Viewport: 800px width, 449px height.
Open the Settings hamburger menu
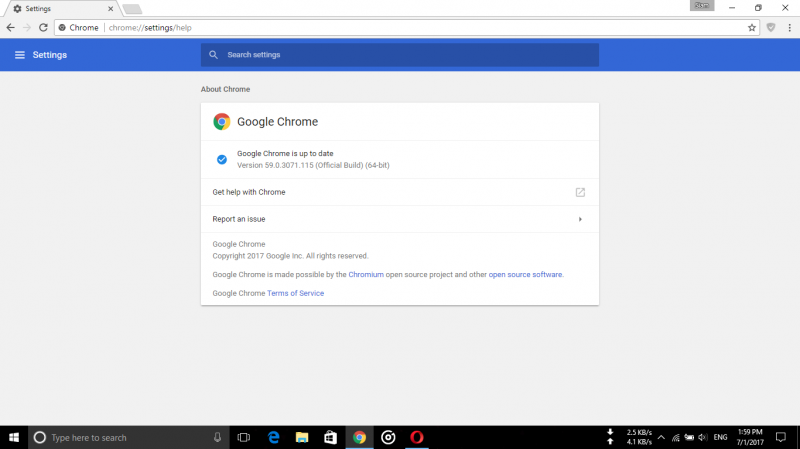coord(19,55)
